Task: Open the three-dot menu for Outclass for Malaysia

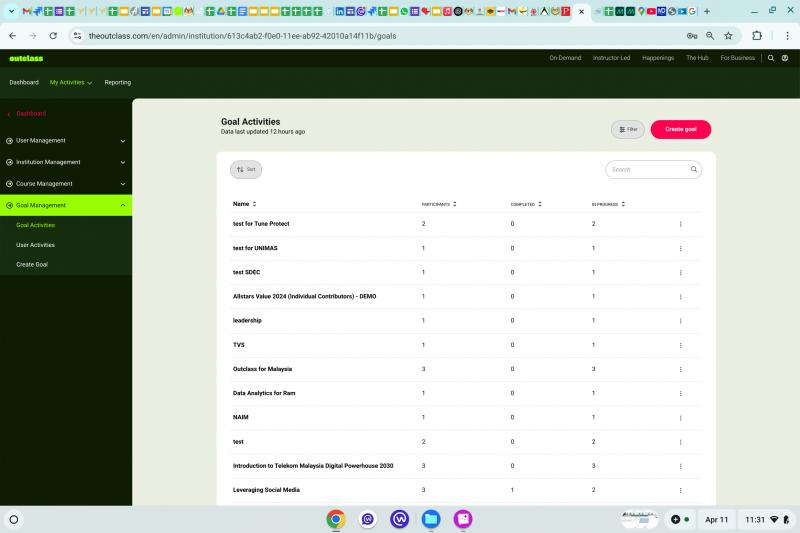Action: (680, 369)
